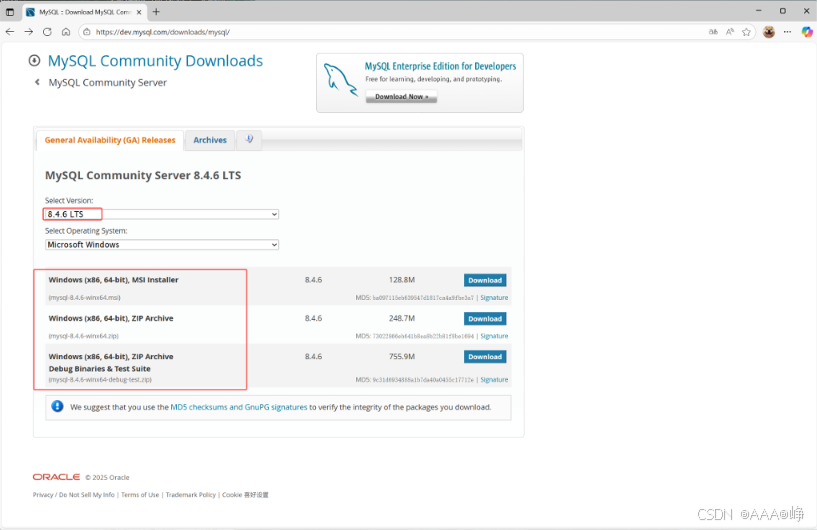Open the Cookie preferences footer link
817x530 pixels.
pos(245,495)
